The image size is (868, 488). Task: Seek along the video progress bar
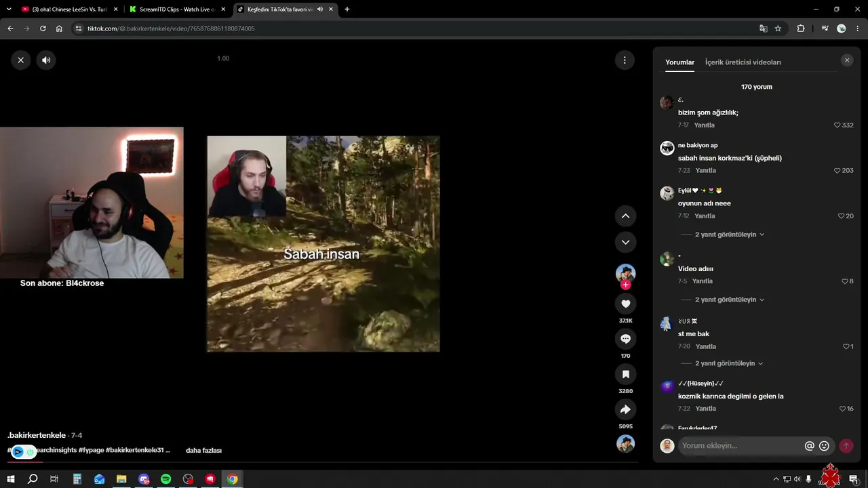tap(322, 462)
